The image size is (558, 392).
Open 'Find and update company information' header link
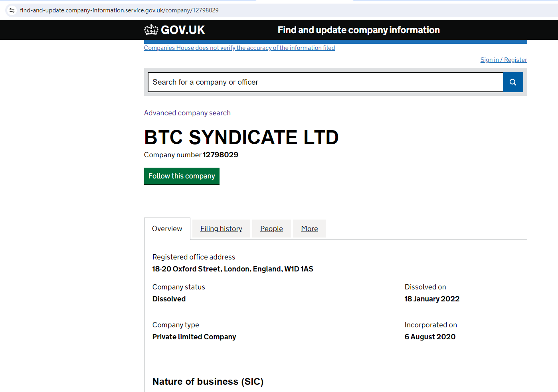point(358,30)
